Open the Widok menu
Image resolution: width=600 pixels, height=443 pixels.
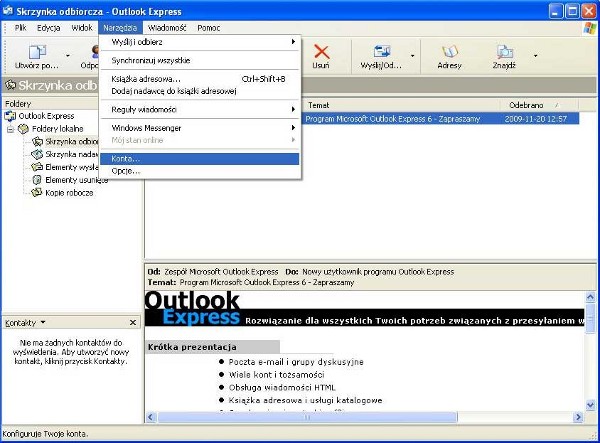click(x=82, y=28)
